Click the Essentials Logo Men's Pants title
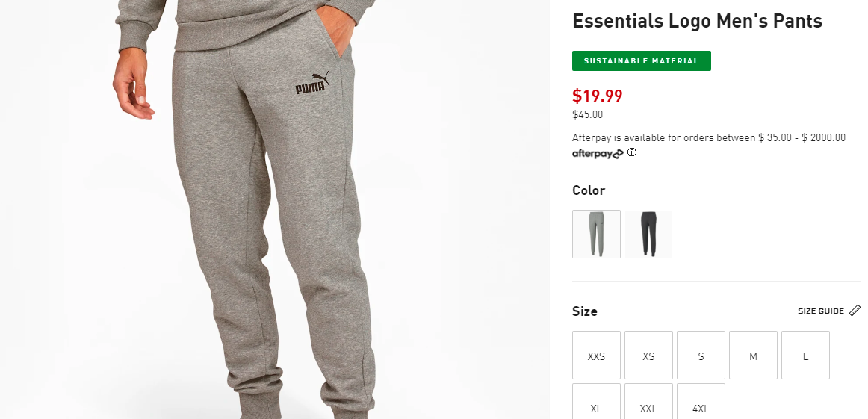This screenshot has height=419, width=868. (x=698, y=21)
